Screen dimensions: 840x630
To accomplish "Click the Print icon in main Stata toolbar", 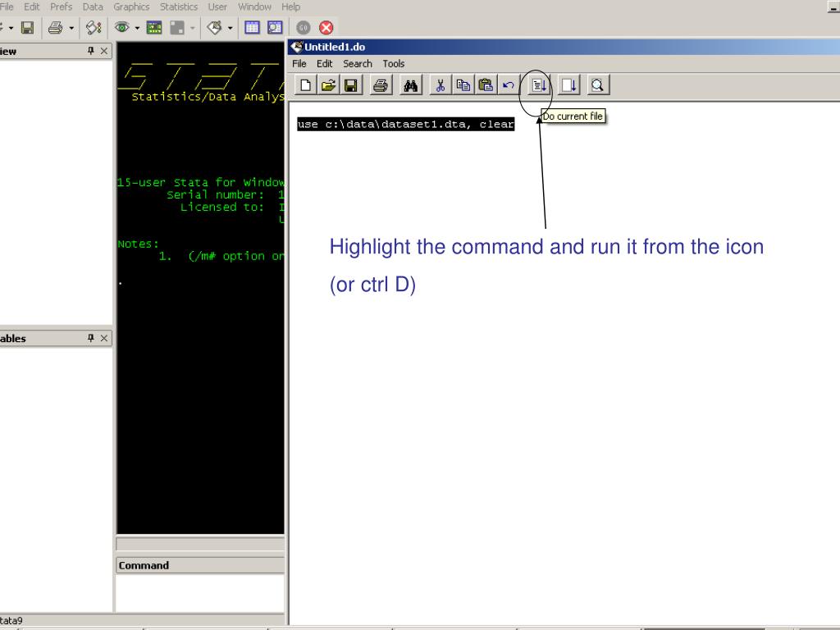I will click(x=55, y=27).
